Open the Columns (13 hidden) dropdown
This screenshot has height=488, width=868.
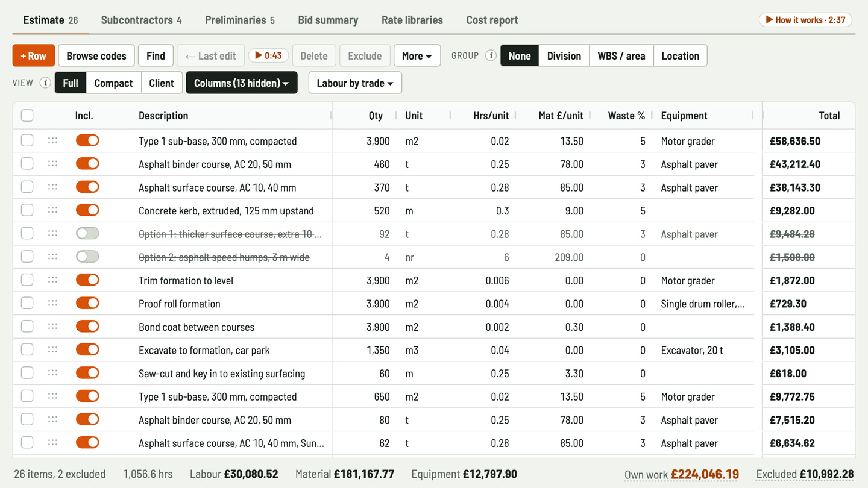coord(242,83)
